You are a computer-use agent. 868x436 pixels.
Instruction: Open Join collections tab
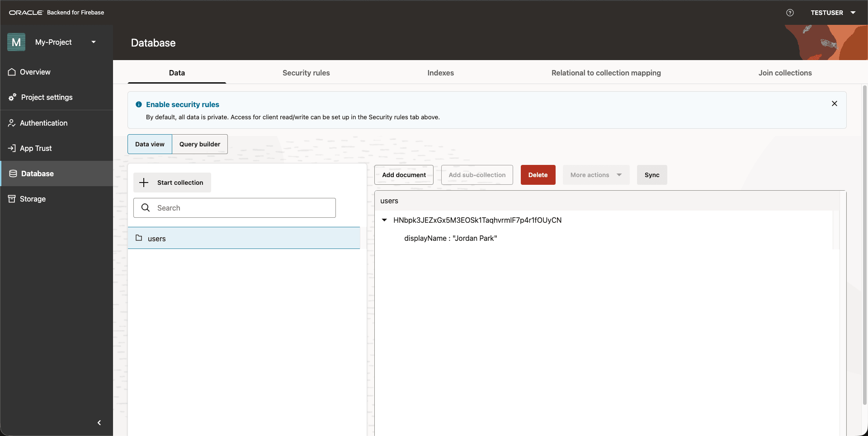coord(785,73)
